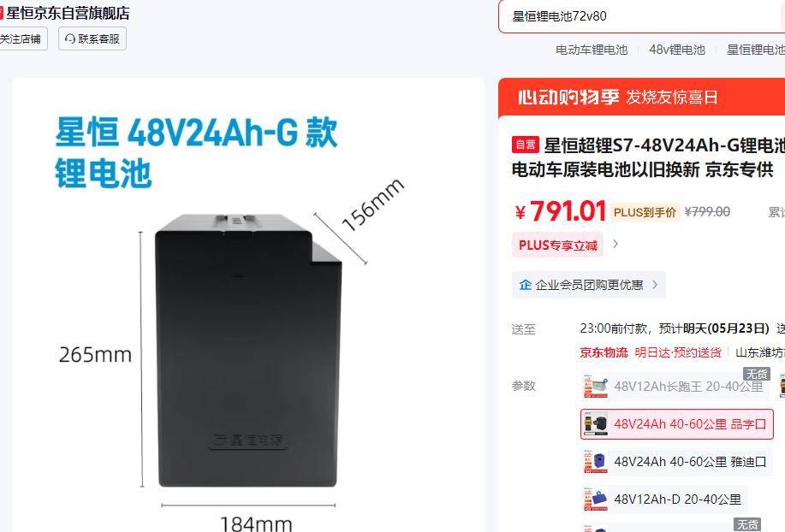
Task: Open the 山东潍坊 delivery address selector
Action: point(760,352)
